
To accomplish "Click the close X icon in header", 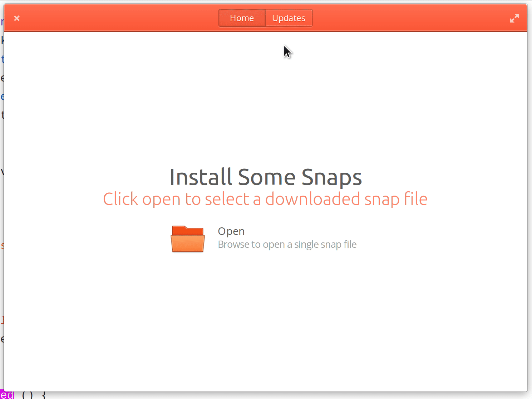I will point(16,18).
